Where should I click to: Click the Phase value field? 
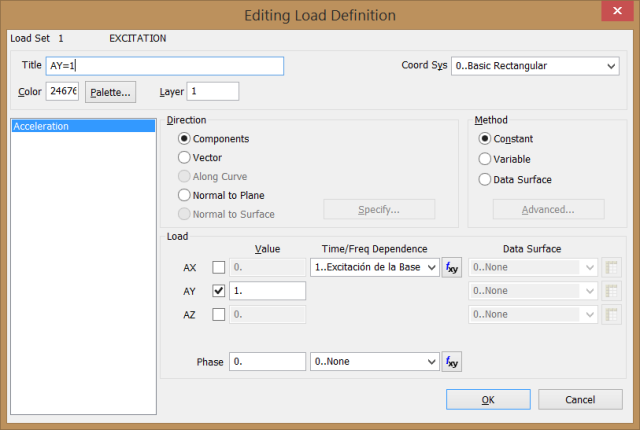[x=267, y=361]
